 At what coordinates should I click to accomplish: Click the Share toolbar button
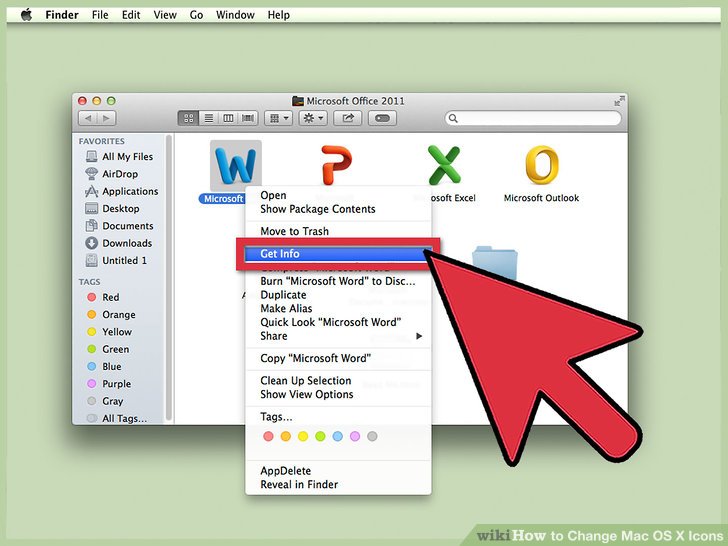348,118
